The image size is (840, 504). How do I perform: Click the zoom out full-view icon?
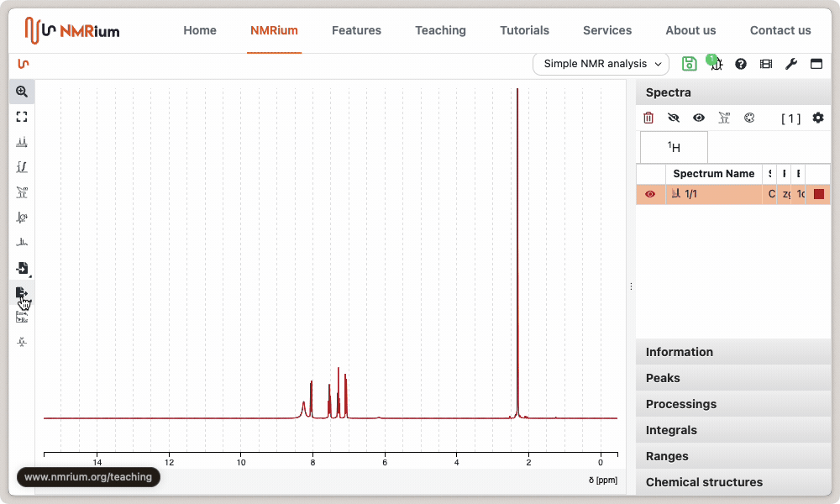(22, 117)
